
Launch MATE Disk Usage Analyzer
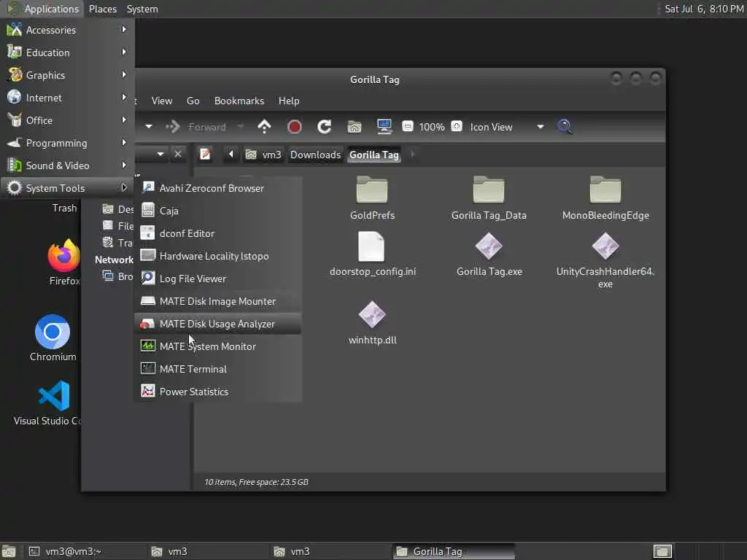click(x=218, y=324)
